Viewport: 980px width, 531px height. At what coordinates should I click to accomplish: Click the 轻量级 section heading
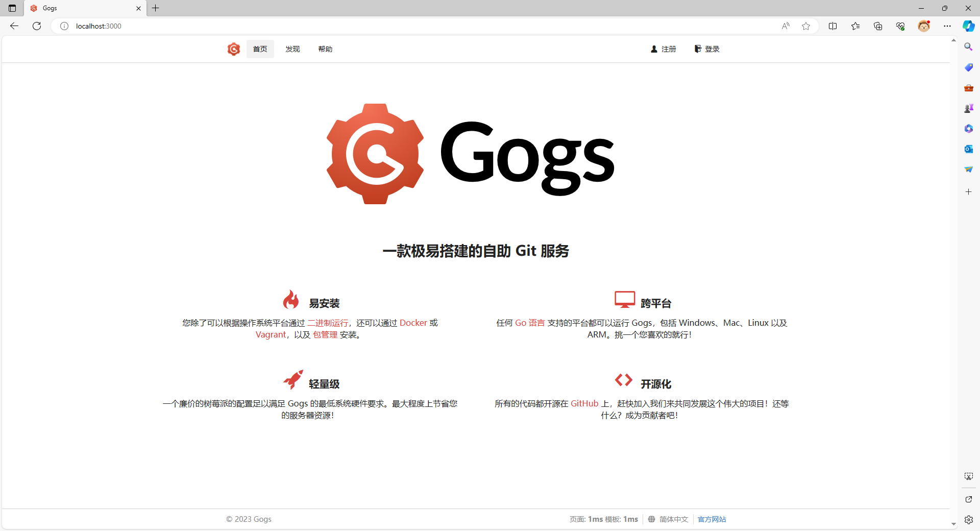coord(324,384)
